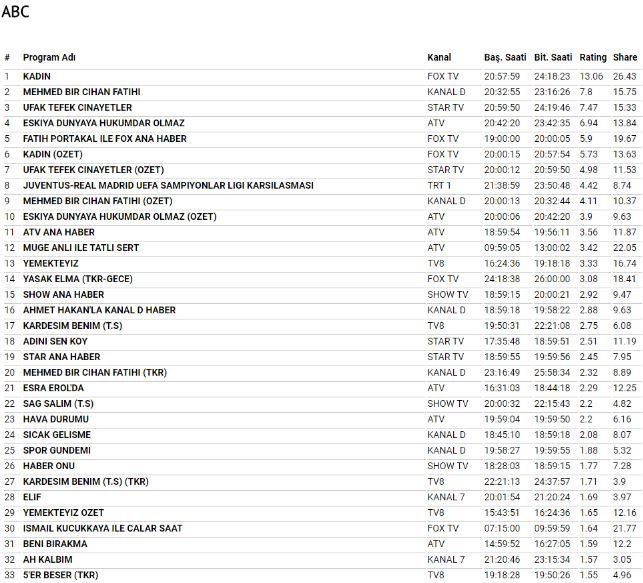Click the Baş. Saati column header
Viewport: 643px width, 583px height.
(x=504, y=57)
